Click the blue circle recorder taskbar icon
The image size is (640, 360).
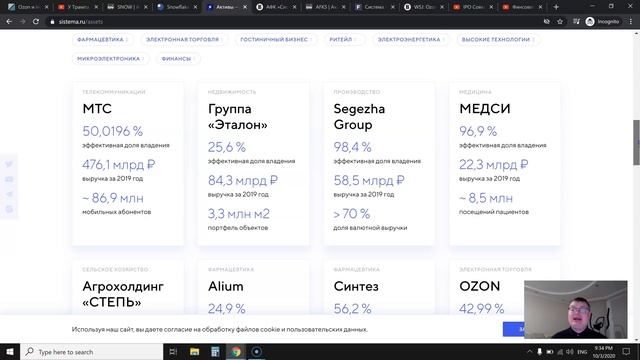(x=257, y=351)
